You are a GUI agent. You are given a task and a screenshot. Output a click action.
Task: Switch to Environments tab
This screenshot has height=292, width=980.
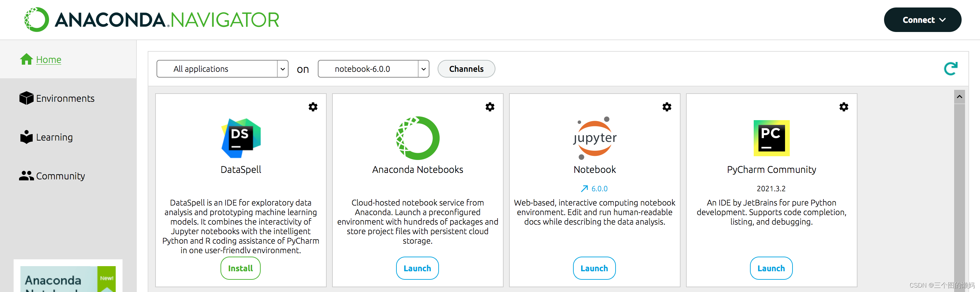68,98
